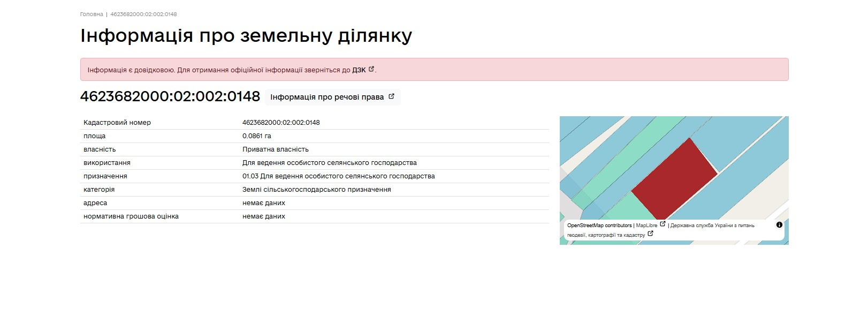Click the external-link icon after MapLibre

tap(663, 224)
